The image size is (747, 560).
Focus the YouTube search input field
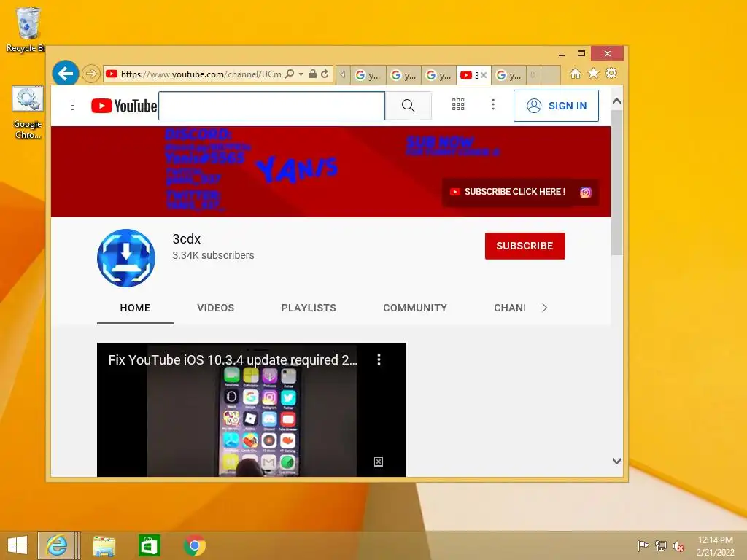[271, 106]
